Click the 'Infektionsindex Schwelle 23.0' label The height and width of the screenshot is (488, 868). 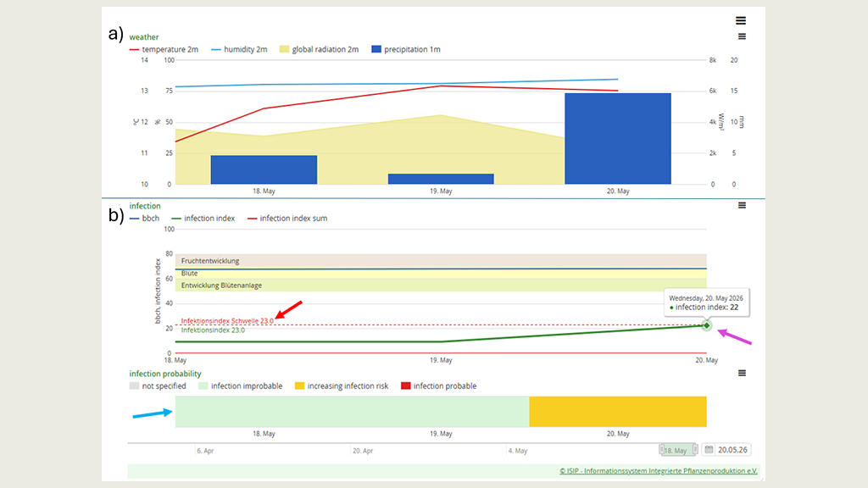227,321
